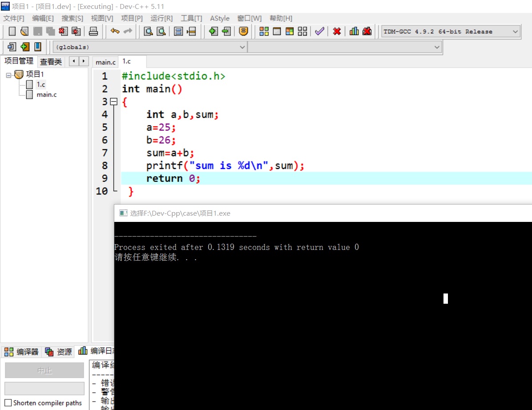Open the 编译器 bottom panel tab

pyautogui.click(x=22, y=352)
